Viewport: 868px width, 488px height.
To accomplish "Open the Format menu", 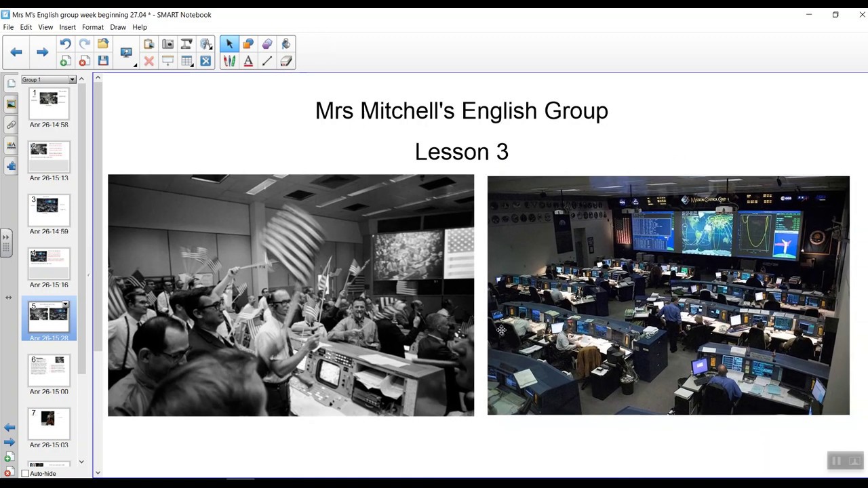I will pyautogui.click(x=93, y=27).
